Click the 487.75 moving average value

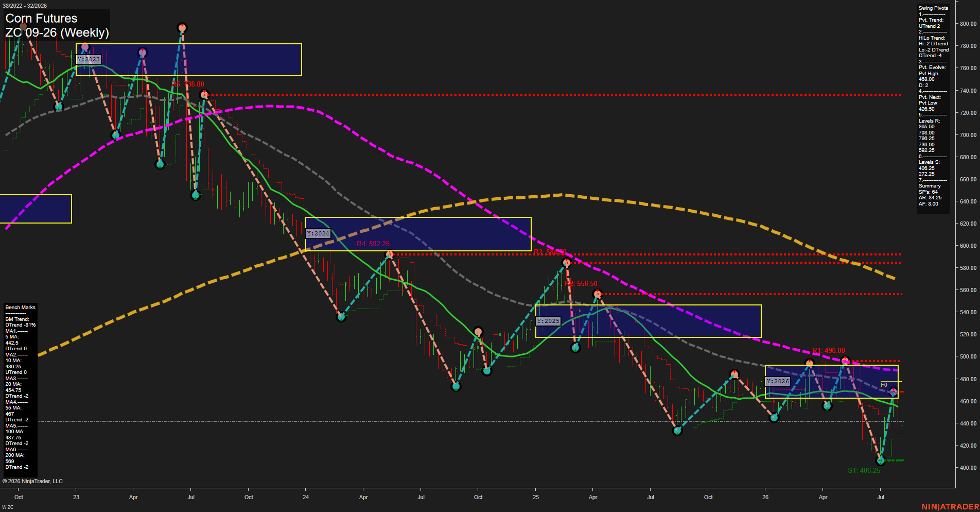point(13,438)
